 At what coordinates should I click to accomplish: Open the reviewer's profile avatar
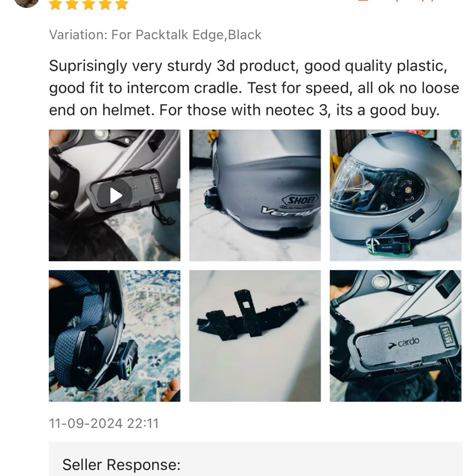pos(27,2)
